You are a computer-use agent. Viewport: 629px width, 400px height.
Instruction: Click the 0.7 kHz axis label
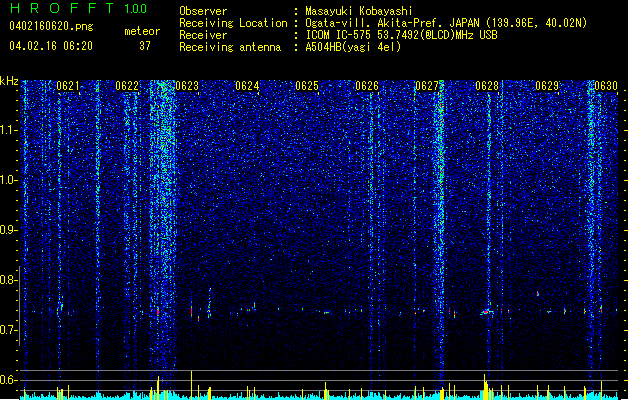coord(8,330)
